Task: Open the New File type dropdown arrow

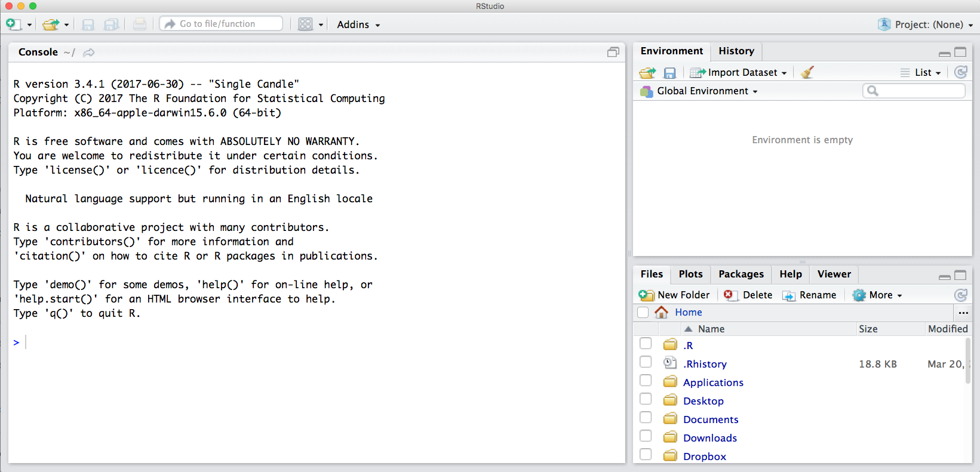Action: point(29,25)
